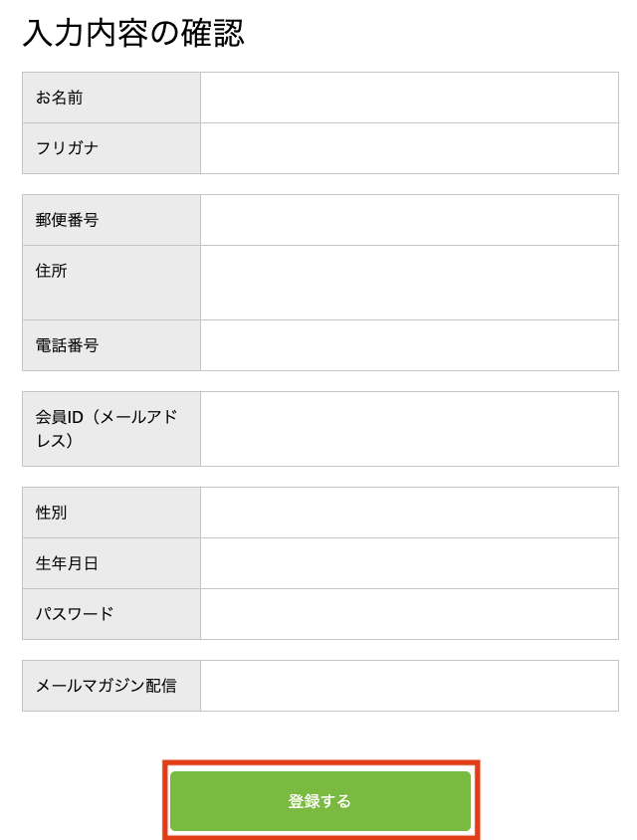Click the 住所 label cell

pyautogui.click(x=110, y=282)
